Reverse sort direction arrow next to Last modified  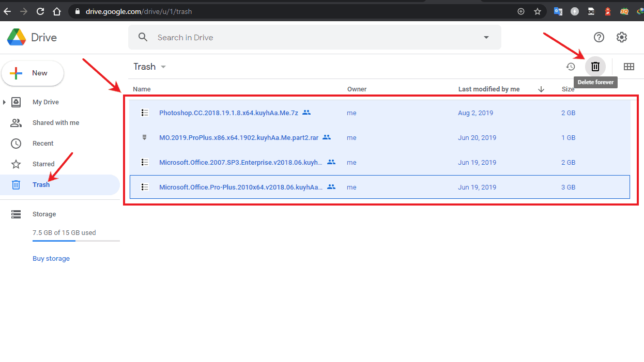point(541,89)
